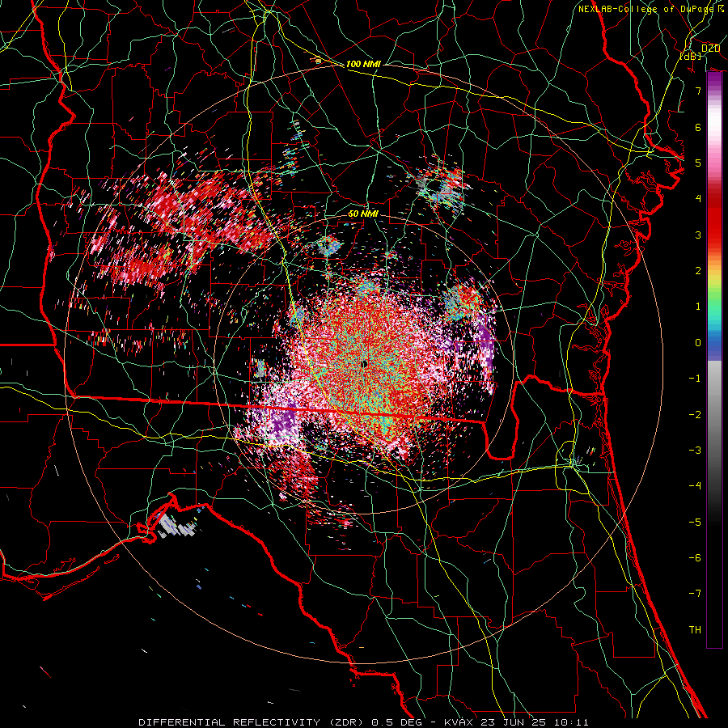Click the "-4" value on the color scale

[695, 486]
